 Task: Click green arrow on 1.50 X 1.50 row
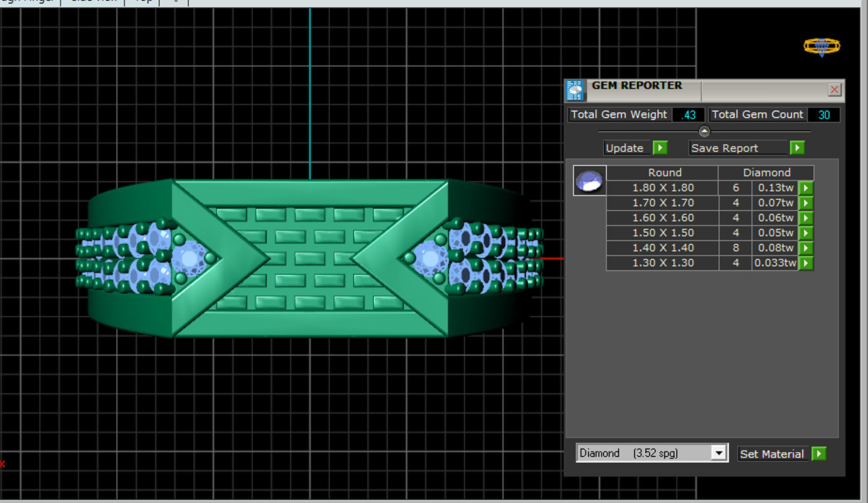tap(806, 233)
